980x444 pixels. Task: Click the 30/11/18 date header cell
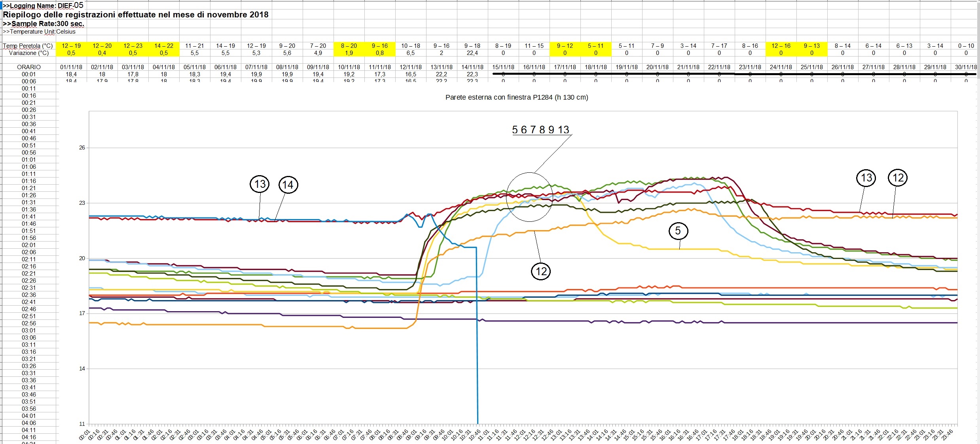click(x=966, y=67)
